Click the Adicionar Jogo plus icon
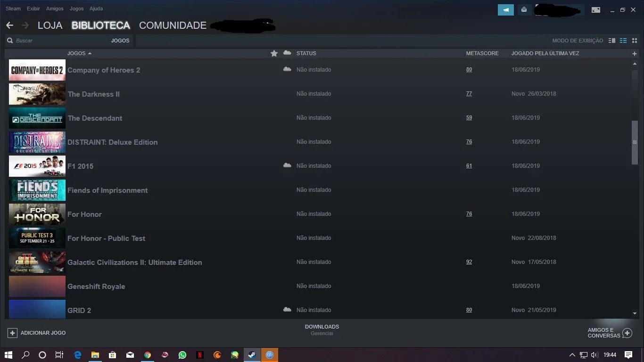 point(13,333)
